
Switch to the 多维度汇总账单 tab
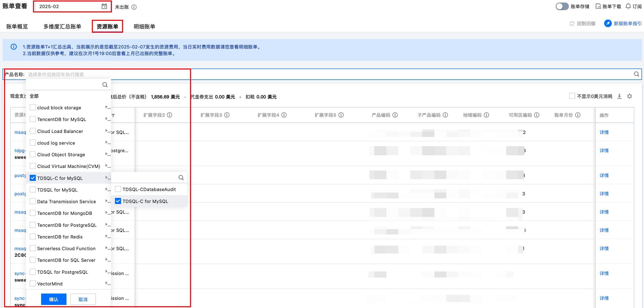pos(62,26)
